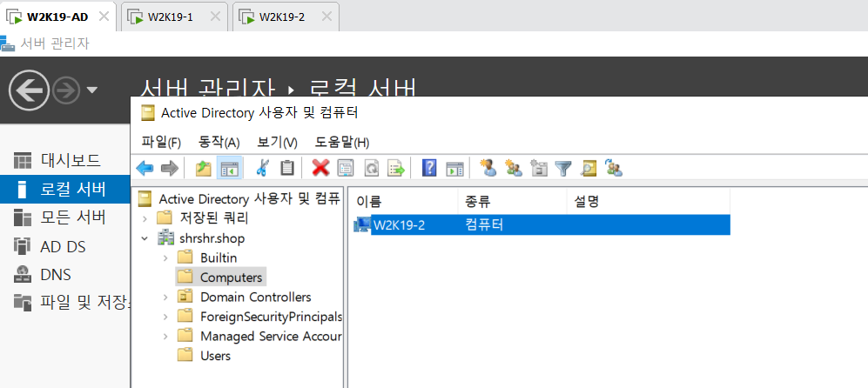
Task: Click the W2K19-2 computer object icon
Action: pos(362,224)
